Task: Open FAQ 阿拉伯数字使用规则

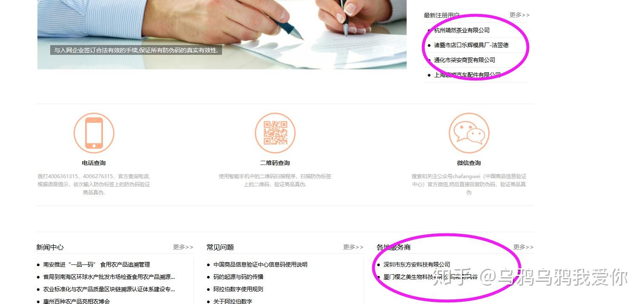Action: [x=238, y=289]
